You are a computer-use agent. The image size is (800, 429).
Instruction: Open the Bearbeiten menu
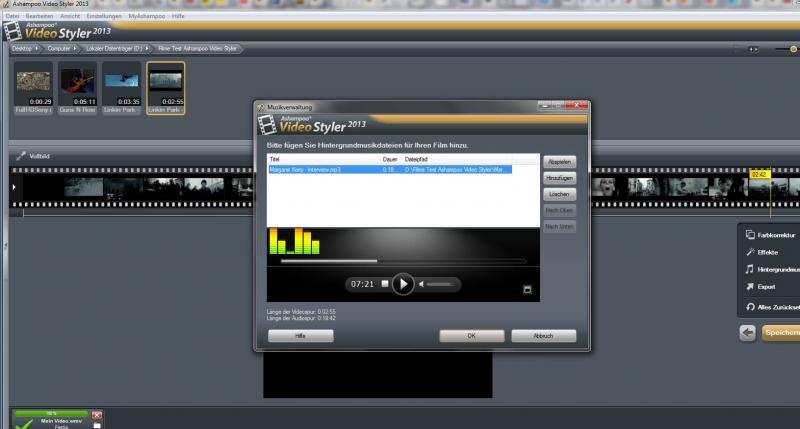point(39,16)
